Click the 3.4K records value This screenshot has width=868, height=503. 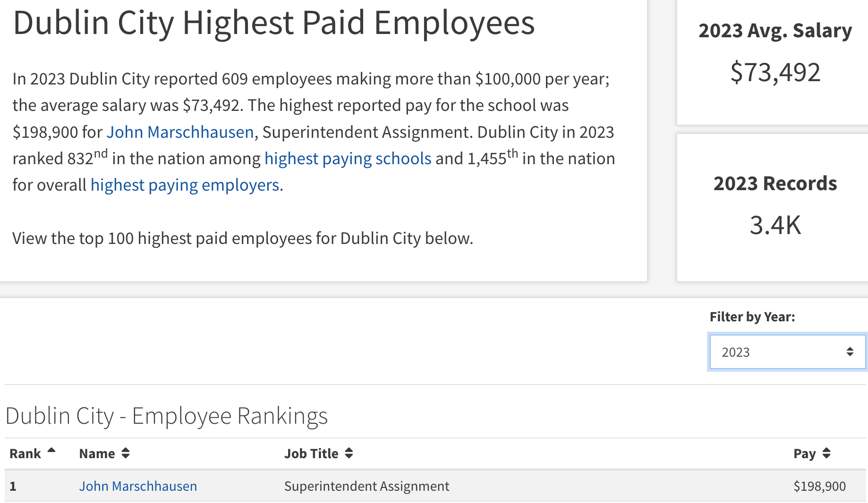(775, 225)
